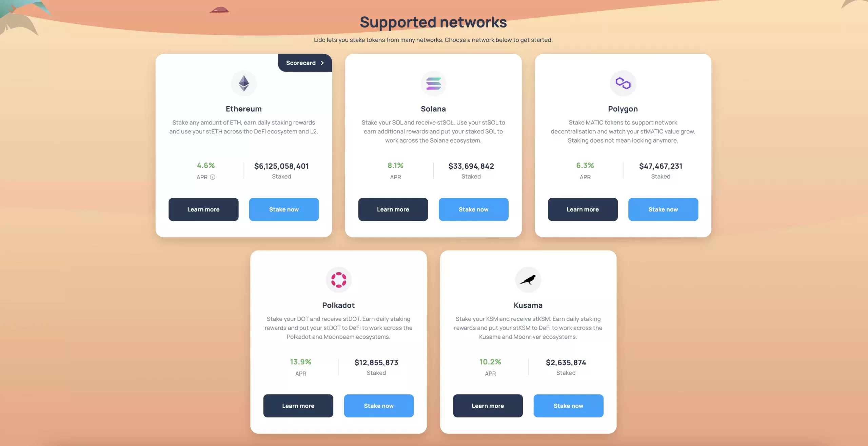Open the Scorecard chevron arrow

(322, 63)
